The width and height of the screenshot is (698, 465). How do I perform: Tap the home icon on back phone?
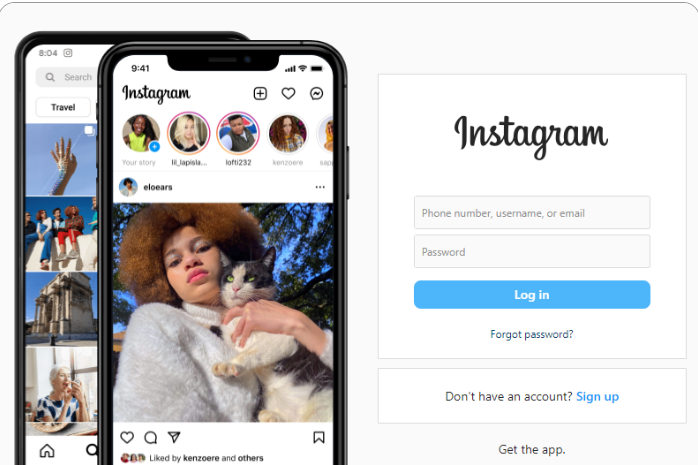pos(47,451)
